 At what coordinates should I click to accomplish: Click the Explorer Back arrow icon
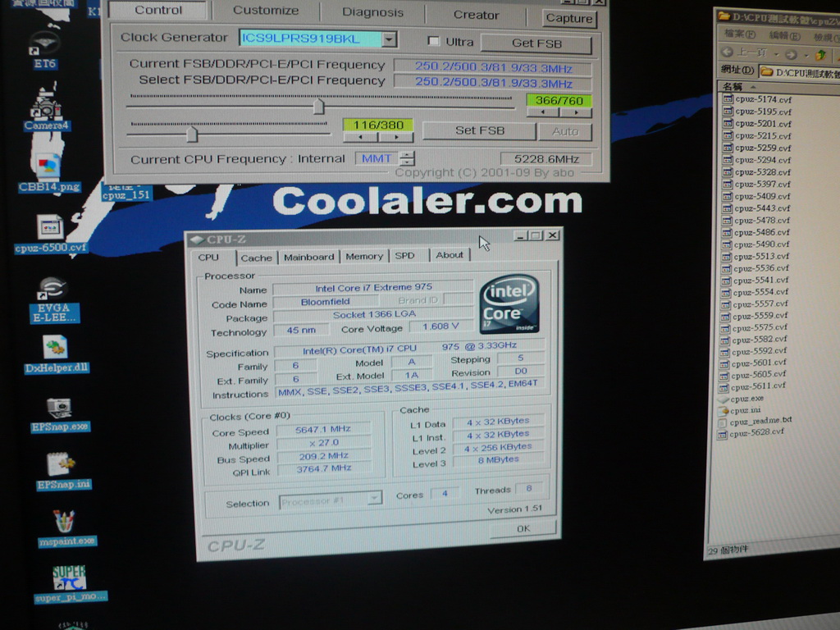(x=727, y=52)
